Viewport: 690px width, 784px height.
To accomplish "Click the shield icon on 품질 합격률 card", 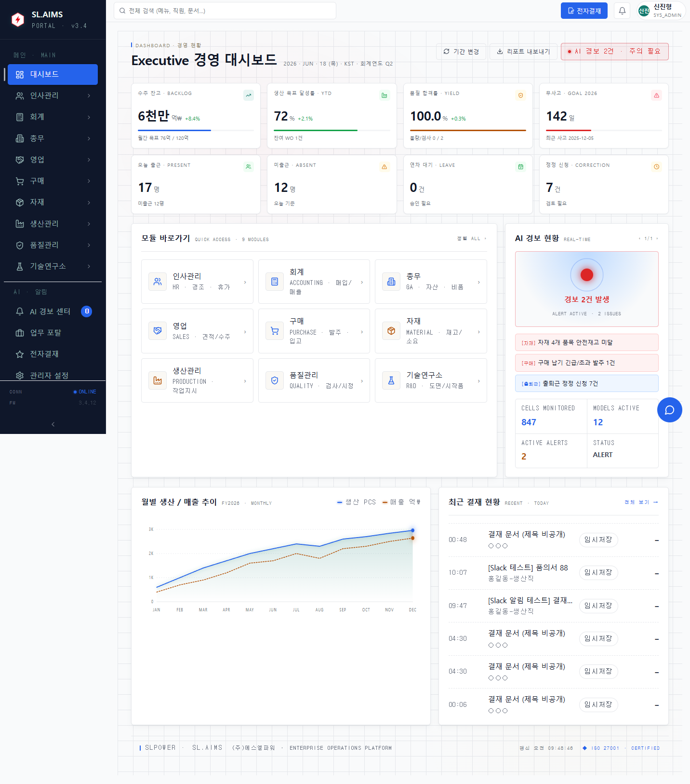I will click(x=520, y=95).
